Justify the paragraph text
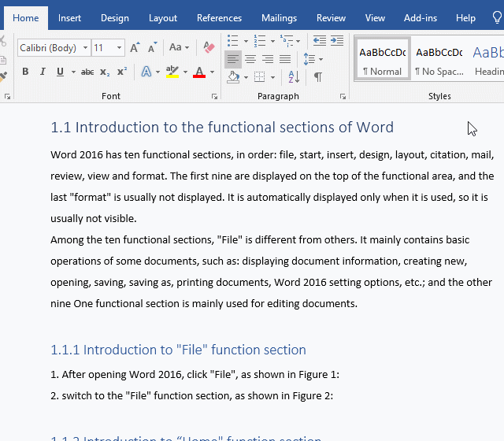The height and width of the screenshot is (441, 504). click(x=285, y=59)
